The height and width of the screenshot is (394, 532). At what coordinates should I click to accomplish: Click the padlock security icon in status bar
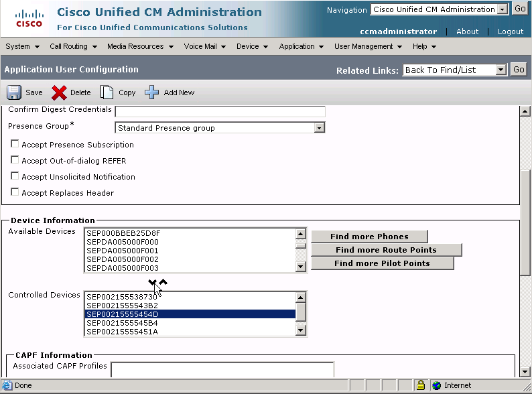[421, 385]
